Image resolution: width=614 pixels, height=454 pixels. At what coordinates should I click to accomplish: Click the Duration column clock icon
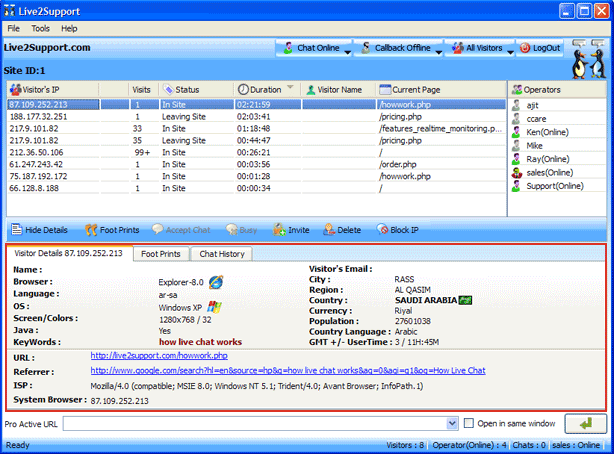pos(243,90)
